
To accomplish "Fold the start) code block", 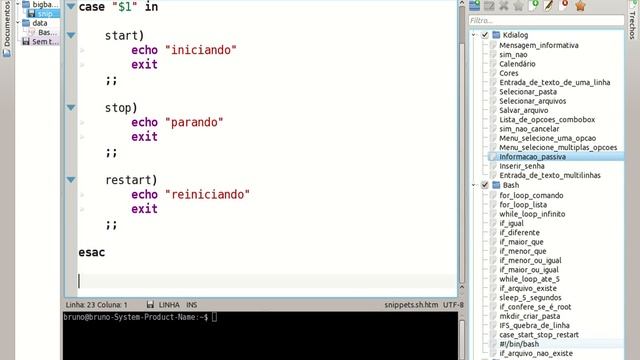I will (x=71, y=36).
